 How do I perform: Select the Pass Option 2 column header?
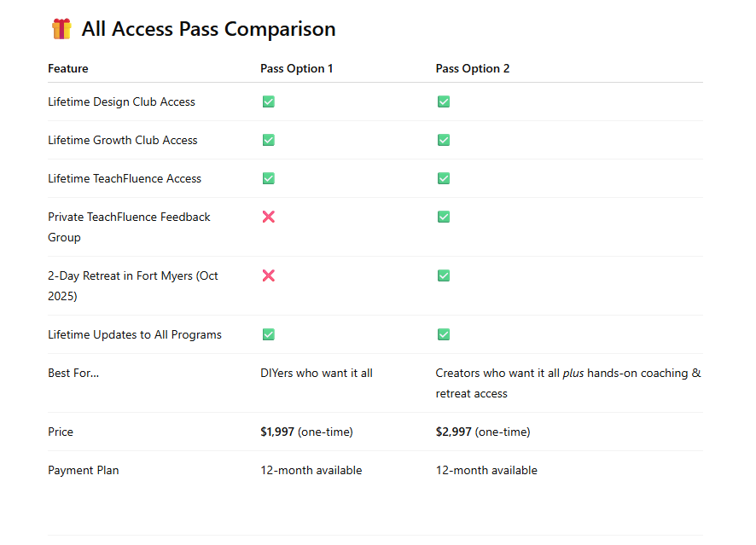tap(473, 68)
